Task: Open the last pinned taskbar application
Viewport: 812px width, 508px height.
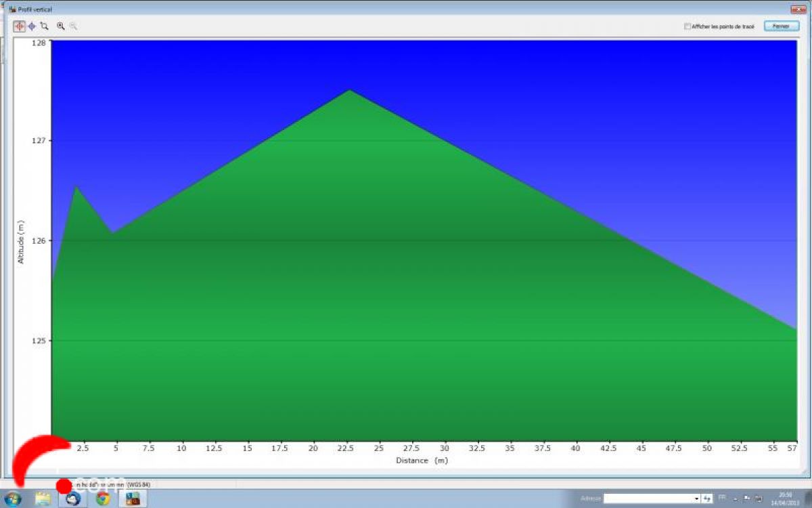Action: point(133,499)
